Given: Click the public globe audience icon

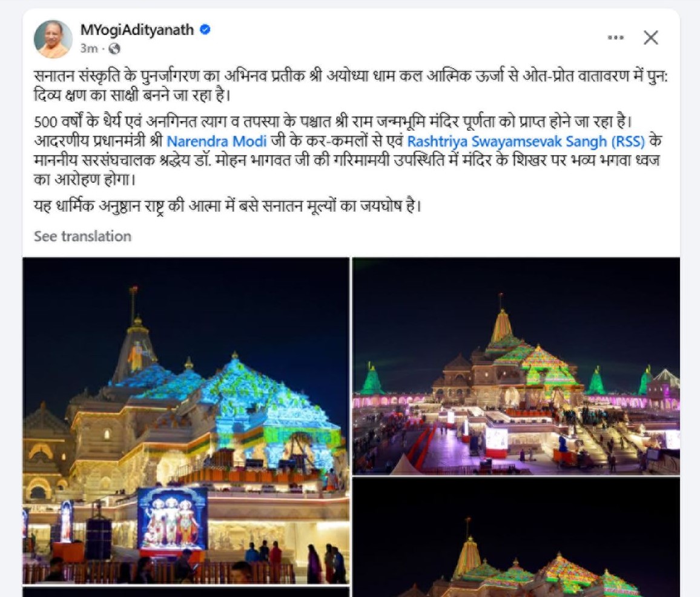Looking at the screenshot, I should tap(114, 48).
